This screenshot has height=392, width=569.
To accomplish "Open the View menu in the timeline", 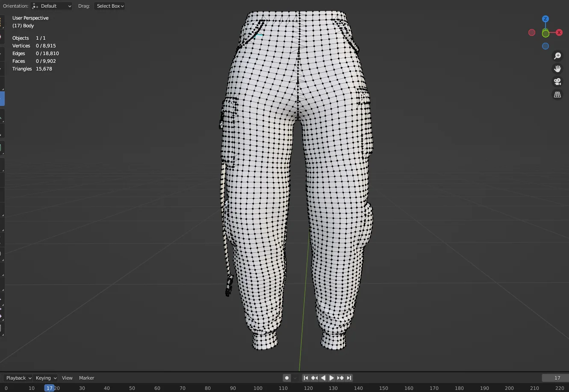I will (67, 377).
